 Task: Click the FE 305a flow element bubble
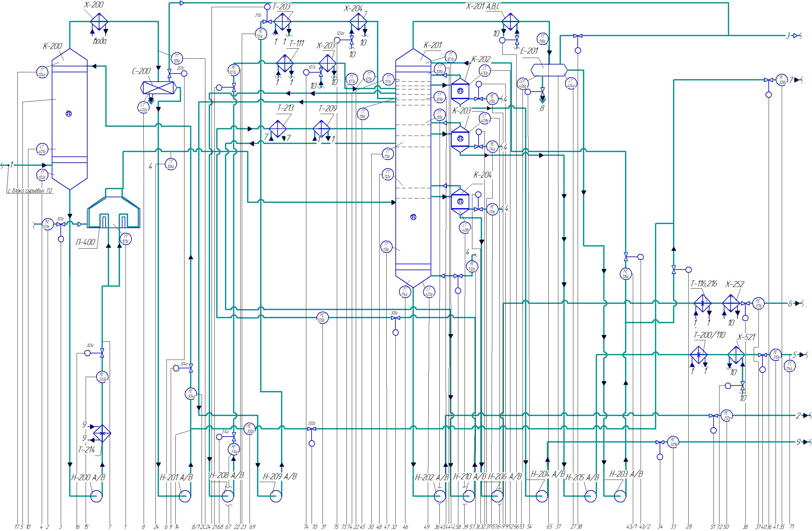tap(322, 318)
